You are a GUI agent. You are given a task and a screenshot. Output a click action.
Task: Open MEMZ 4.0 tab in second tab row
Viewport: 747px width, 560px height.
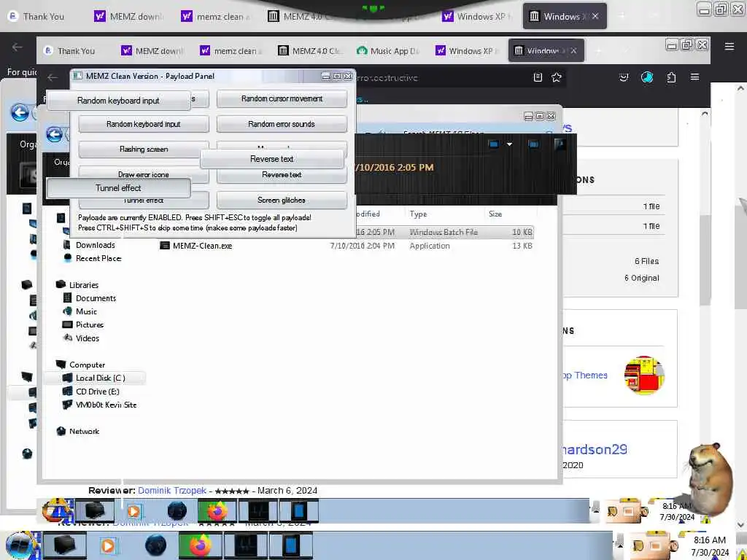click(x=309, y=50)
